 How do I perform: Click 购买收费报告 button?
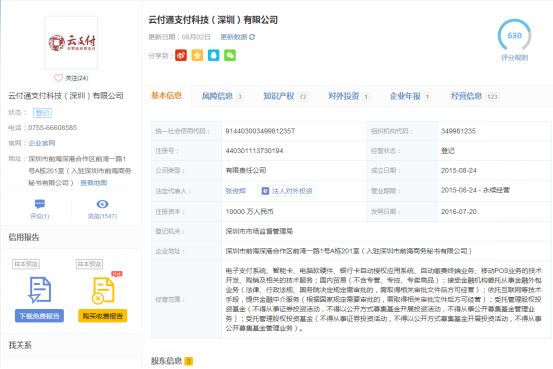(103, 316)
